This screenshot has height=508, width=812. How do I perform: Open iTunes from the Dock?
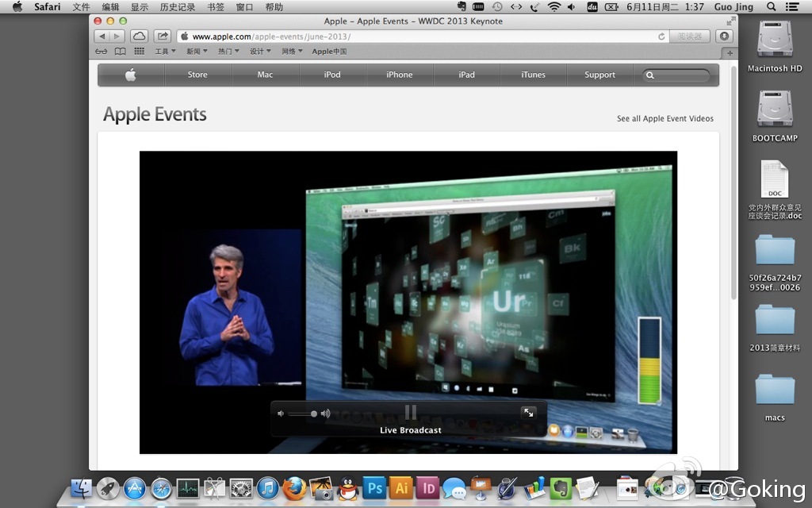point(268,488)
